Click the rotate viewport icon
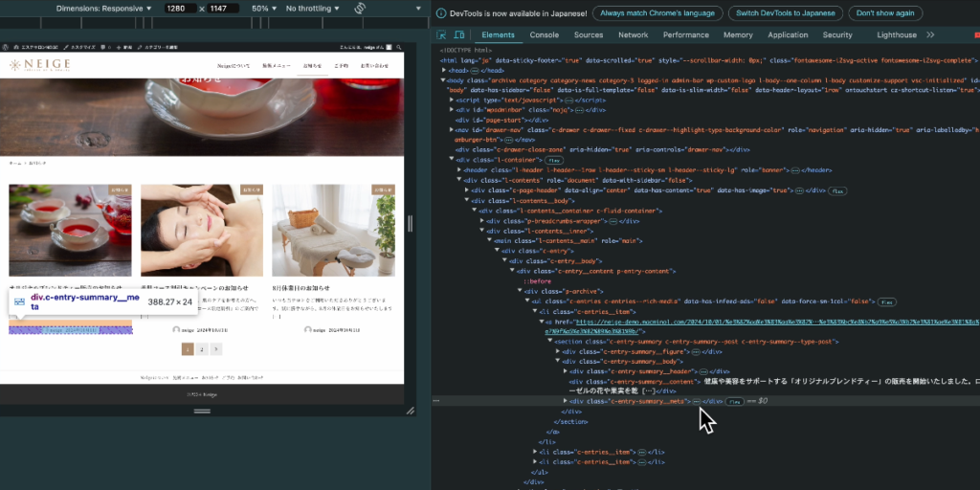 tap(361, 8)
